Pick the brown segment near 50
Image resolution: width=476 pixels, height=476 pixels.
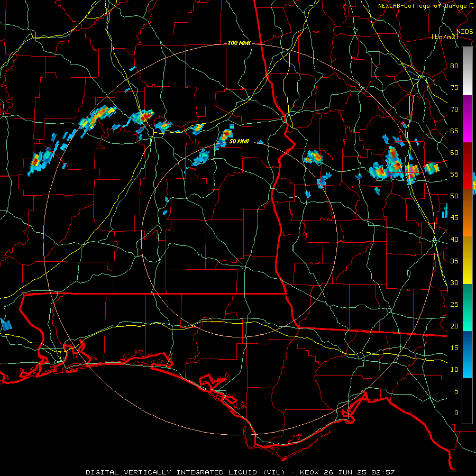point(467,202)
